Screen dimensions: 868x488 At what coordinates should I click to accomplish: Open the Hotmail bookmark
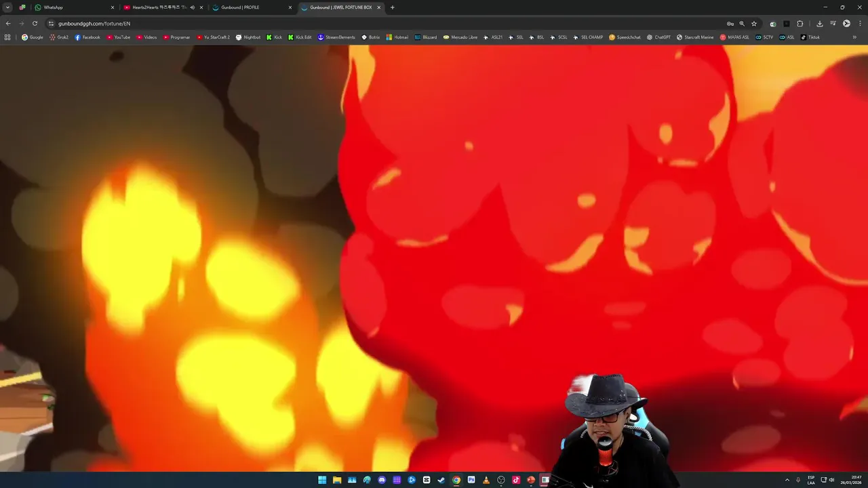click(x=397, y=37)
